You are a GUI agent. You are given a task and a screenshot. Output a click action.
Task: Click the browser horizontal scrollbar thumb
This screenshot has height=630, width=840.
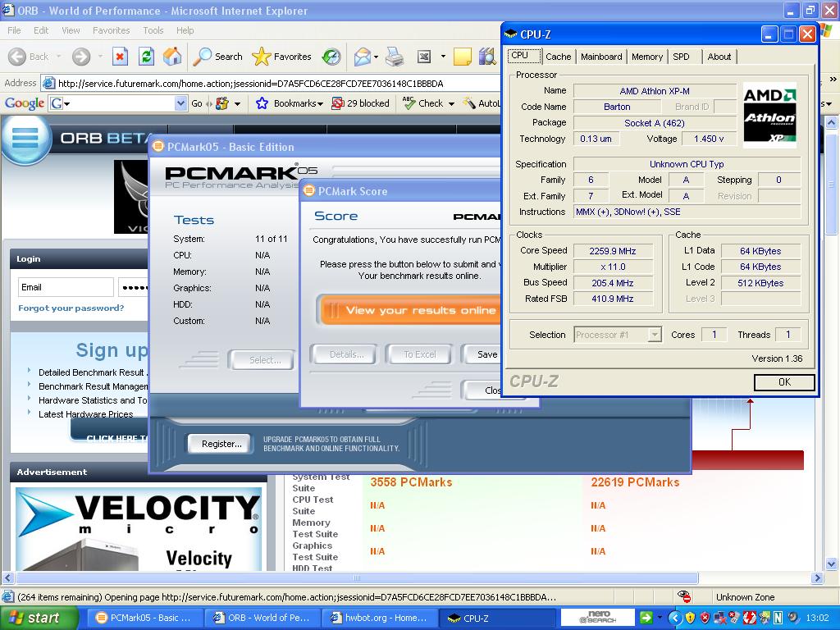click(x=357, y=578)
